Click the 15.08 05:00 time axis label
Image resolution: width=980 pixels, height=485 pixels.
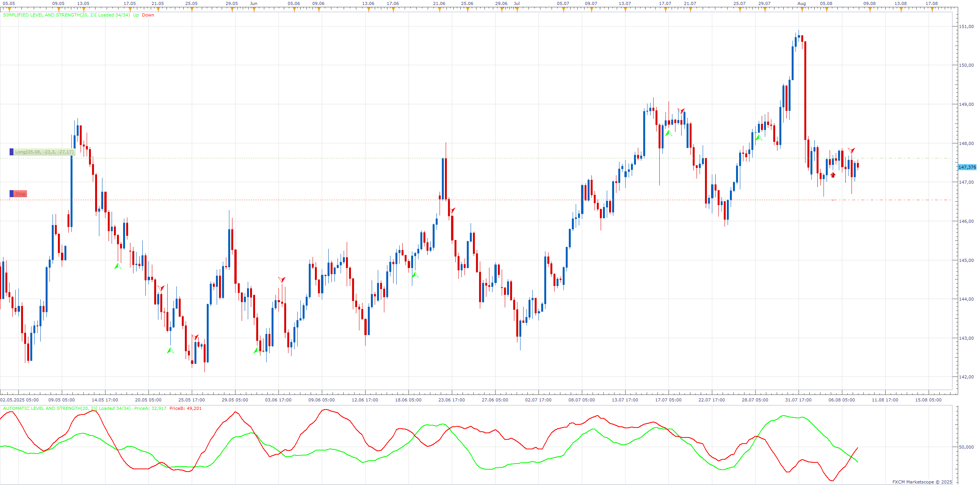point(928,400)
